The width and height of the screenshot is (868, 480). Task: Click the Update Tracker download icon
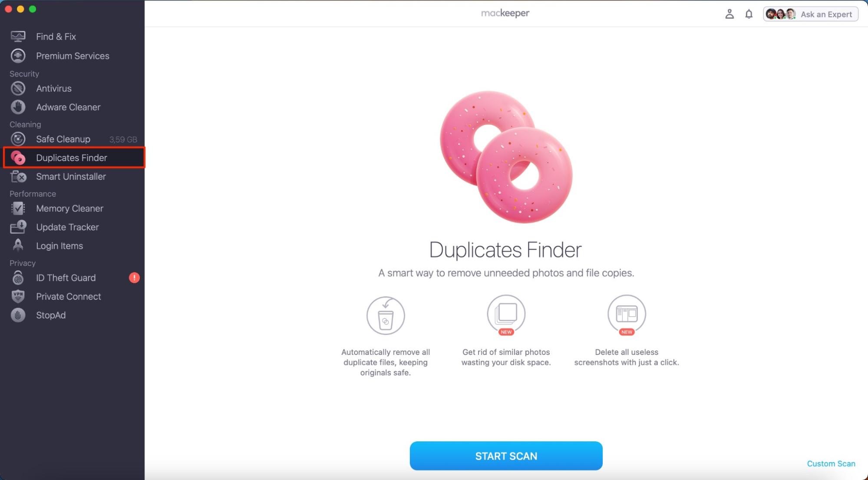(18, 227)
